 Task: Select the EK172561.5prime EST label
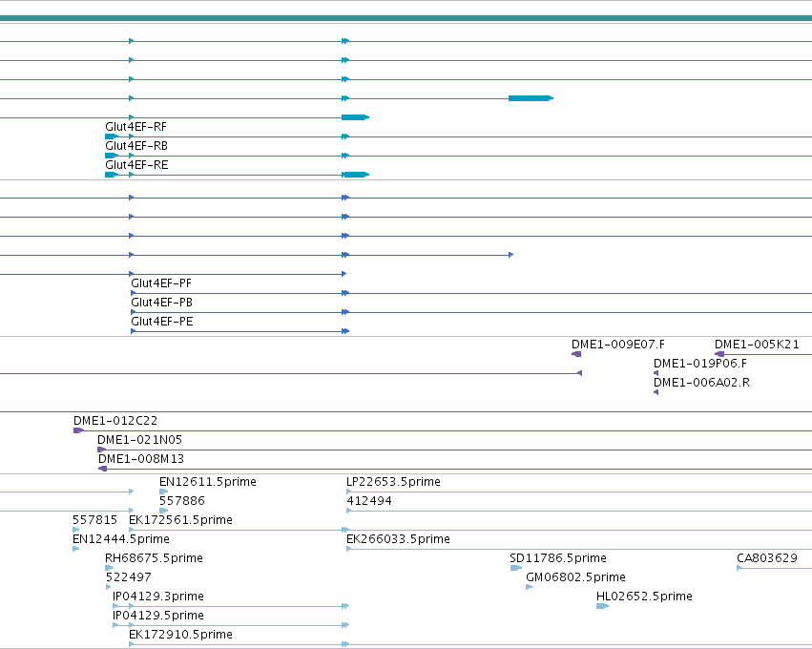(x=180, y=520)
